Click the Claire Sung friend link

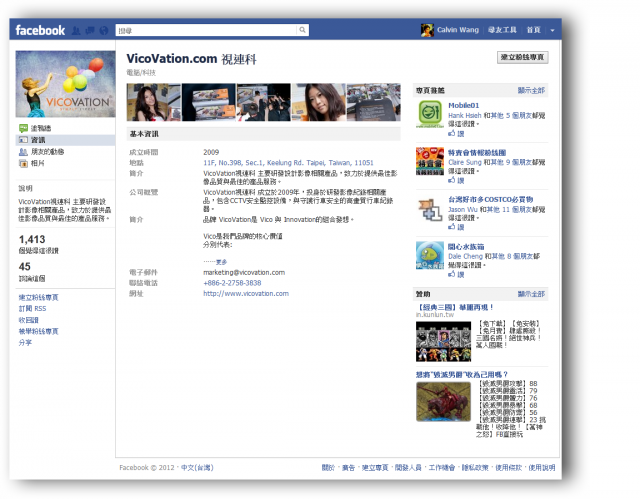pos(464,162)
